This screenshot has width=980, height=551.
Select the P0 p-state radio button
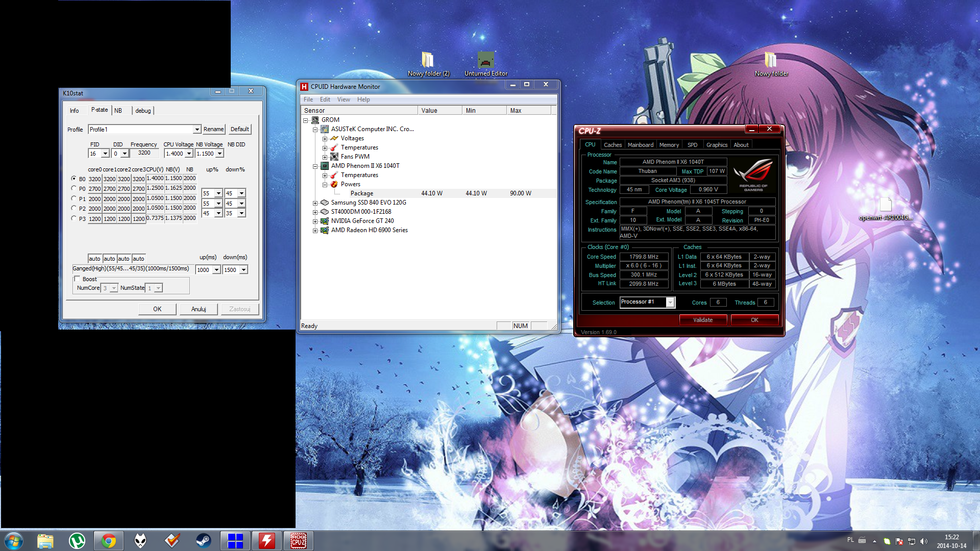(x=74, y=188)
